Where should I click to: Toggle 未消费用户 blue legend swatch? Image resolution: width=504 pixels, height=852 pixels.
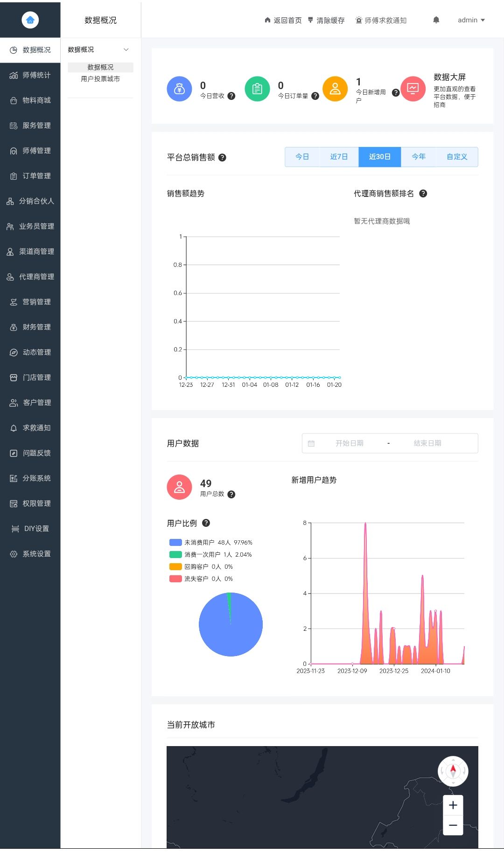(x=175, y=542)
